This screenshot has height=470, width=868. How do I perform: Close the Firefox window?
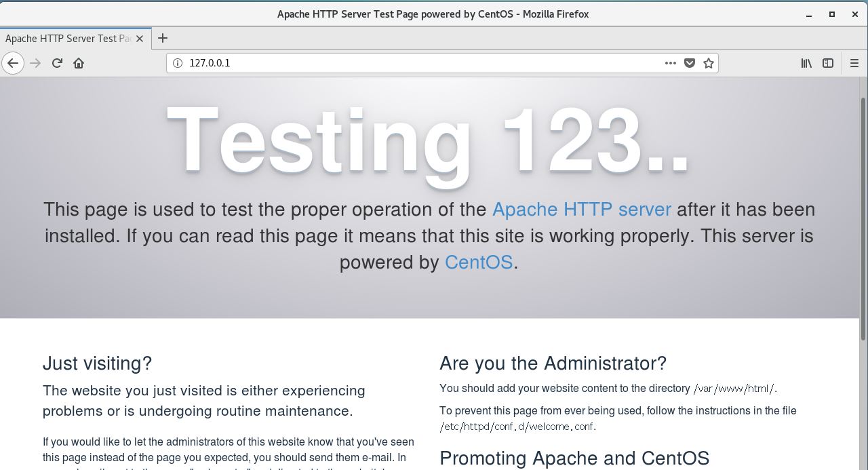tap(854, 14)
